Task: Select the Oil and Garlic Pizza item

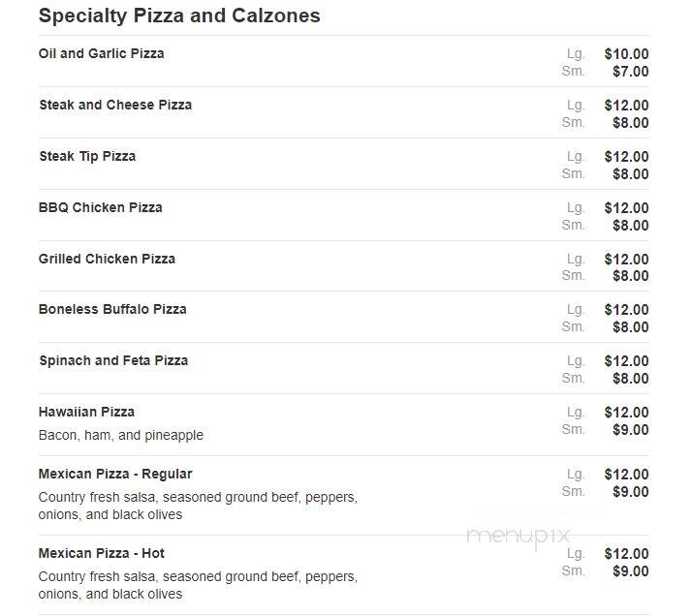Action: click(102, 54)
